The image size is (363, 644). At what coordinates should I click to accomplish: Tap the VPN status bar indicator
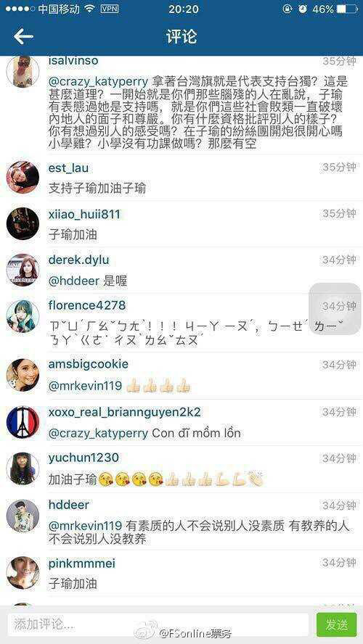click(109, 9)
